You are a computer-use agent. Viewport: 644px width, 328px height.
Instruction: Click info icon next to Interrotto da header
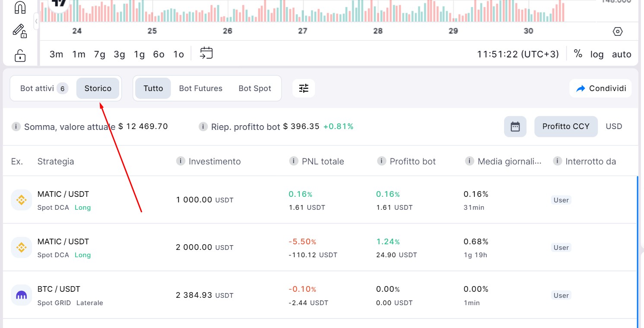click(557, 161)
